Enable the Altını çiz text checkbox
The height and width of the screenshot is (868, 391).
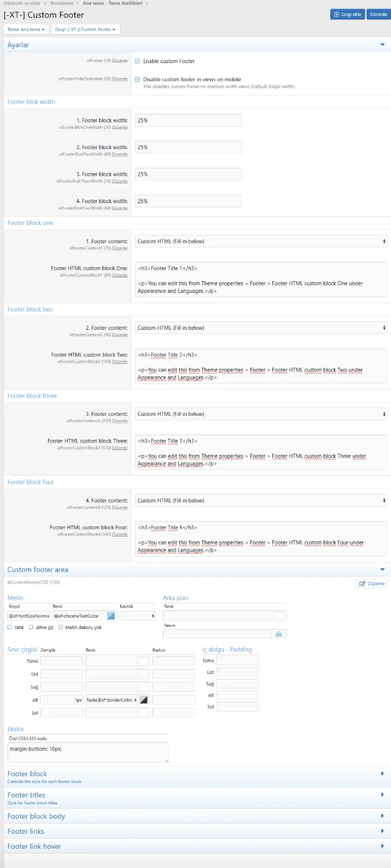31,627
